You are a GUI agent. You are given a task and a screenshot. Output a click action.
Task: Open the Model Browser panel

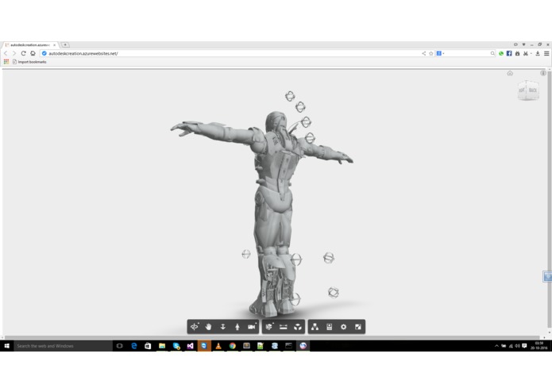pyautogui.click(x=315, y=327)
